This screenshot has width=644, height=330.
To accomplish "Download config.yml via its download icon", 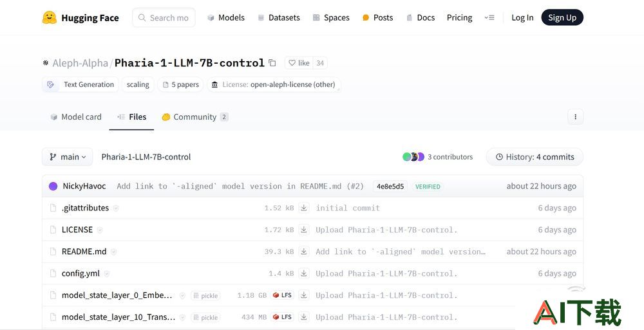I will [x=304, y=273].
